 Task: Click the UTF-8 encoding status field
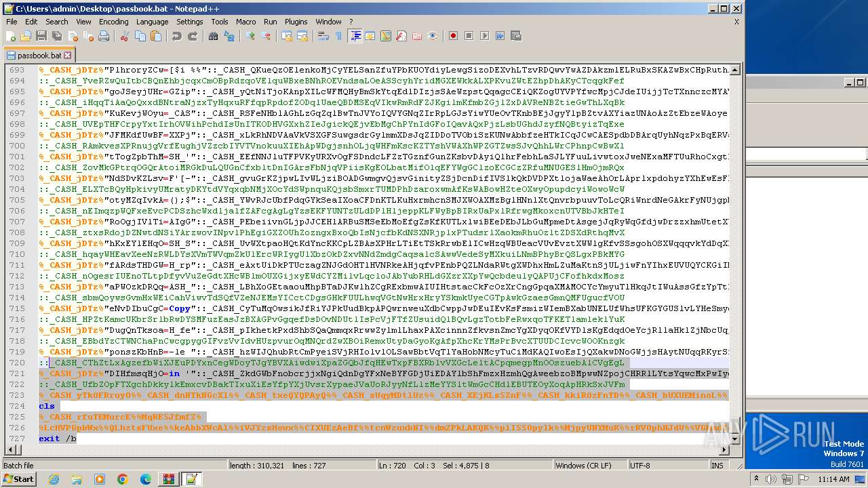668,466
